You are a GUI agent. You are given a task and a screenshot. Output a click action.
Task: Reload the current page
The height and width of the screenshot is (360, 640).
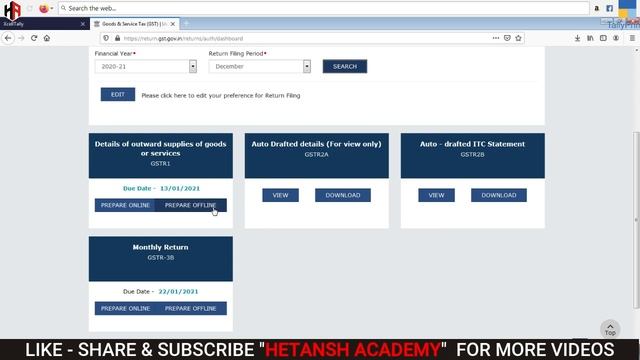34,38
